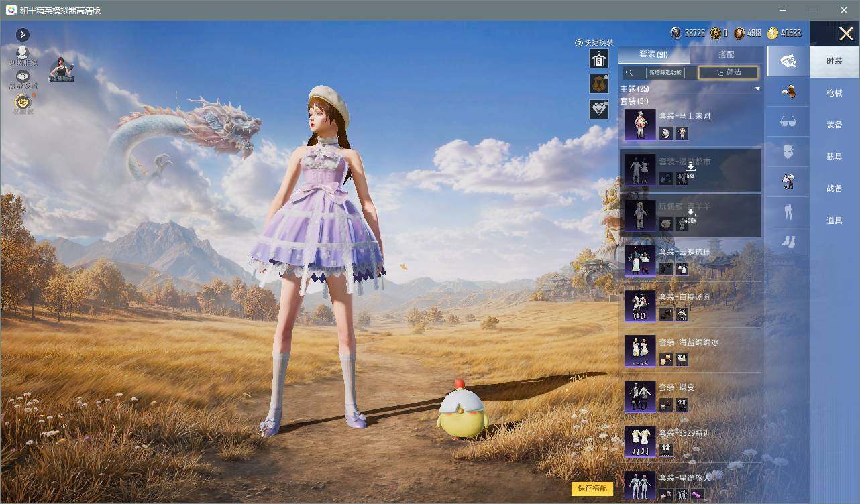
Task: Select the 套装-漫游都市 outfit thumbnail
Action: pos(640,170)
